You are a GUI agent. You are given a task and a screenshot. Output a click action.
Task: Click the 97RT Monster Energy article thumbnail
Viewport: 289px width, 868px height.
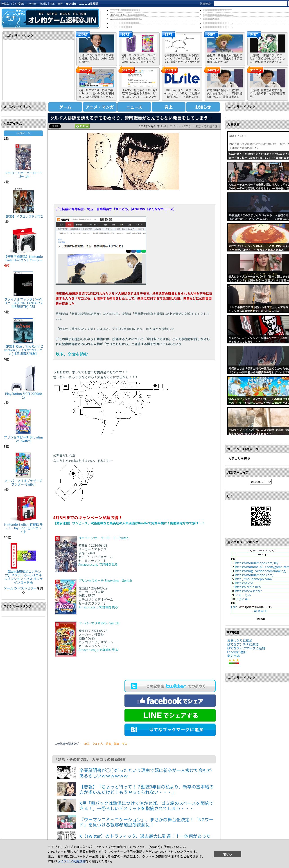(x=139, y=43)
